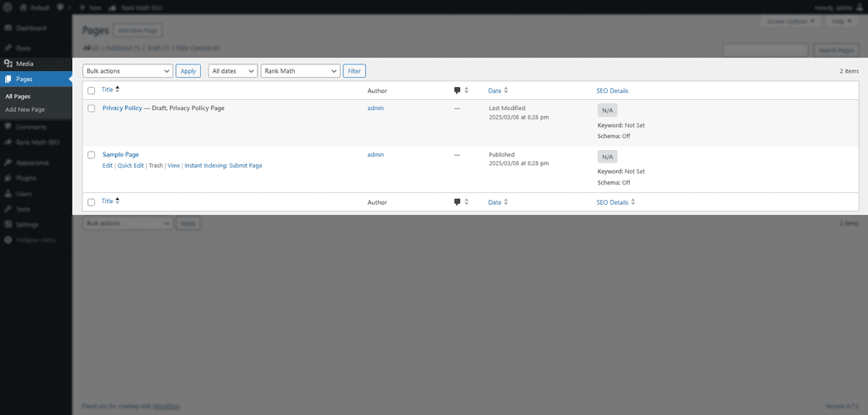Image resolution: width=868 pixels, height=415 pixels.
Task: Click the N/A SEO score badge for Sample Page
Action: pyautogui.click(x=607, y=157)
